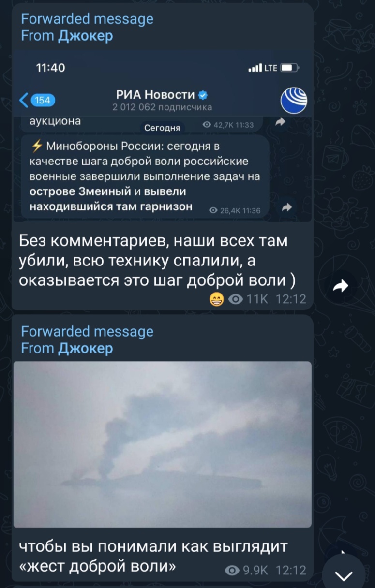Tap the scroll-to-bottom chevron button
The width and height of the screenshot is (375, 588).
click(344, 575)
